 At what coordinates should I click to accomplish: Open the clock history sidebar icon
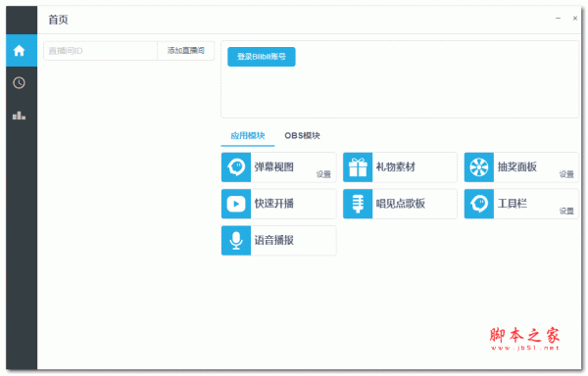20,83
